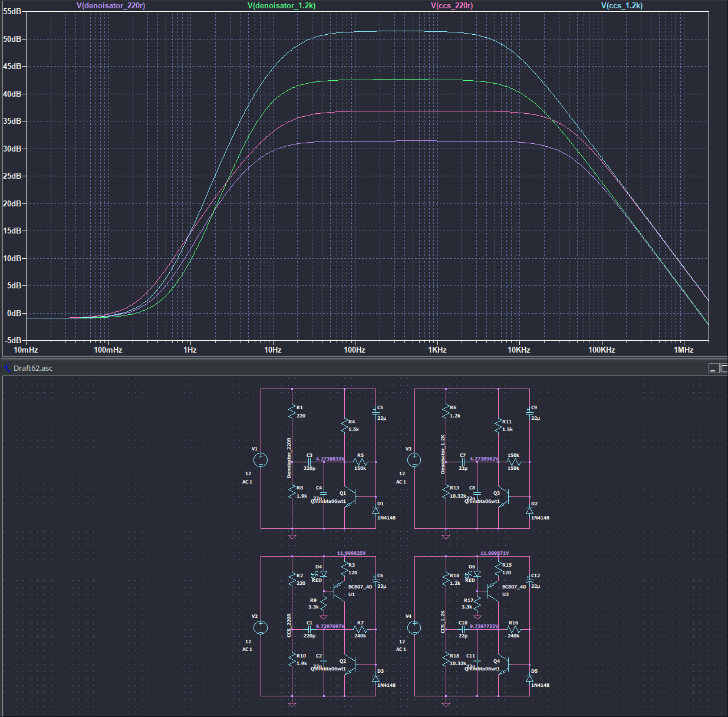
Task: Select capacitor C9 22µ symbol
Action: 529,413
